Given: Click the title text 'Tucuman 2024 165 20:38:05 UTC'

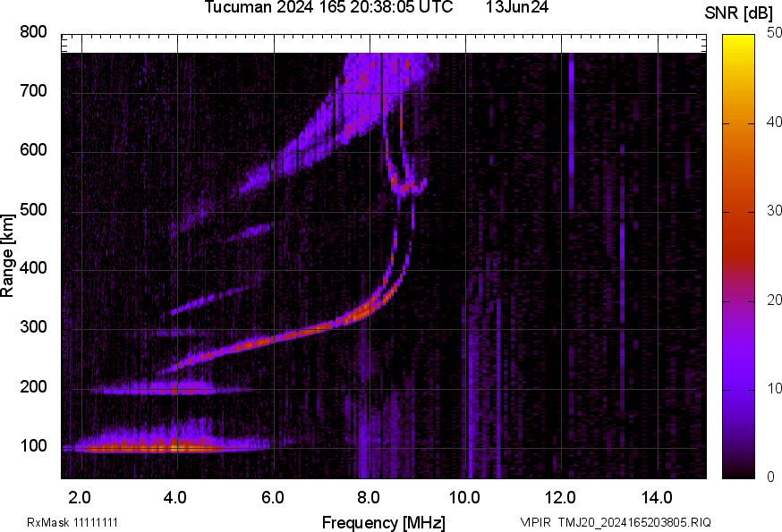Looking at the screenshot, I should (x=328, y=7).
